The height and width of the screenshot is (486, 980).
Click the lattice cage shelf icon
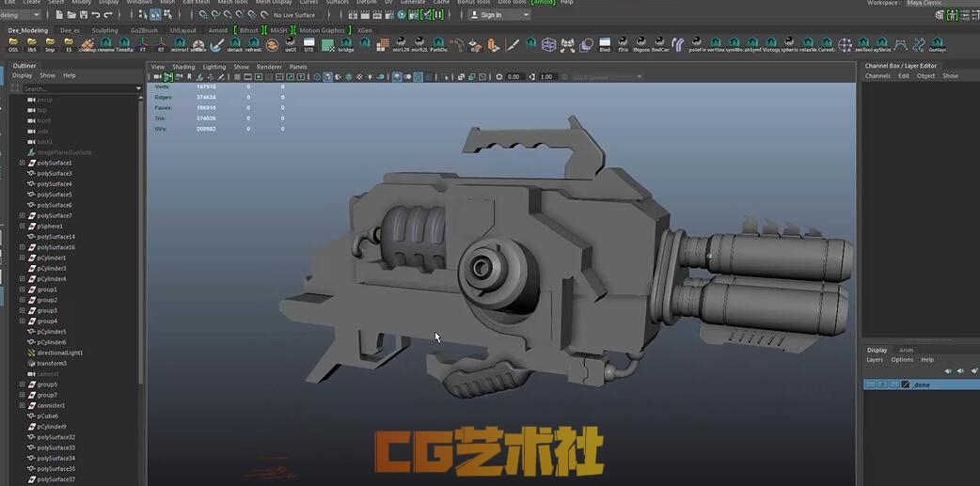[548, 44]
